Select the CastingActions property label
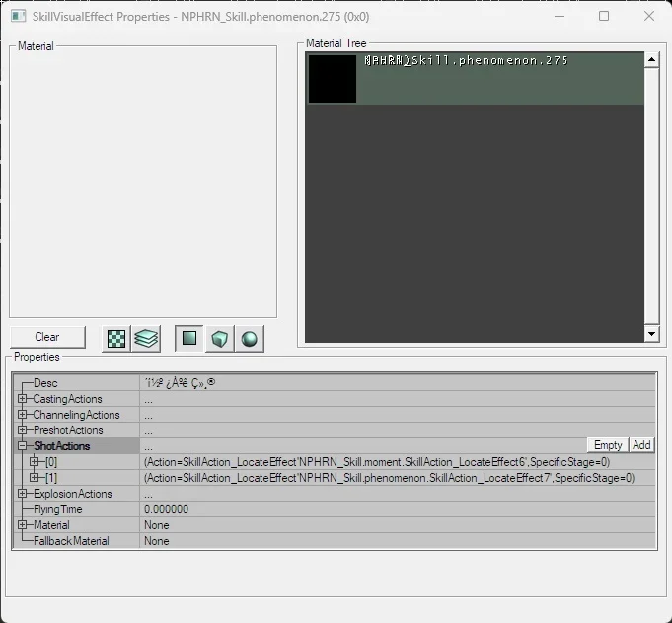Viewport: 672px width, 623px height. pos(67,399)
